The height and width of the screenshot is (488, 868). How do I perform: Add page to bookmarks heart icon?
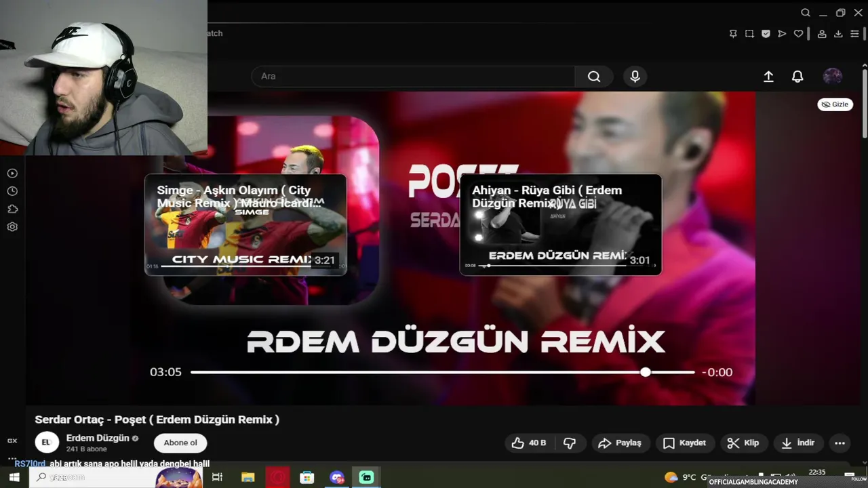coord(798,34)
